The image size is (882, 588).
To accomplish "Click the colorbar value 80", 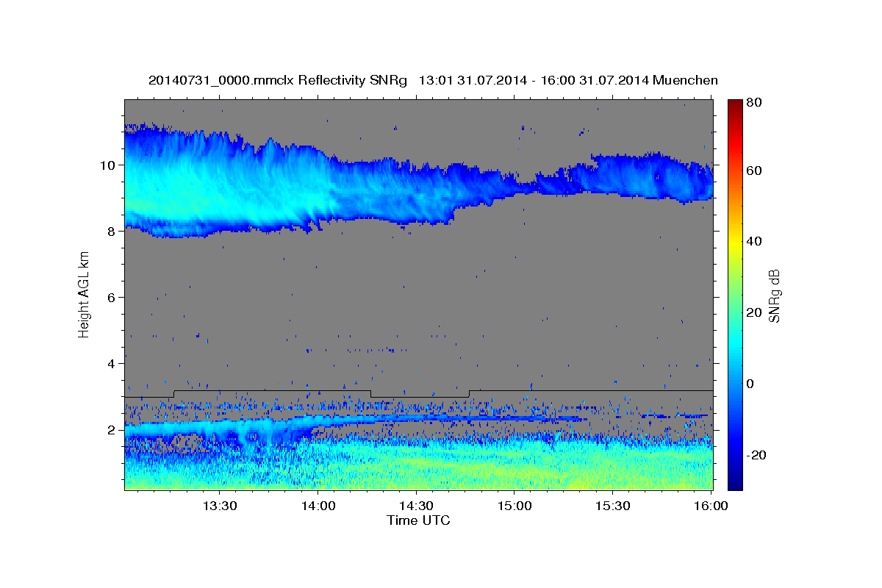I will coord(753,103).
